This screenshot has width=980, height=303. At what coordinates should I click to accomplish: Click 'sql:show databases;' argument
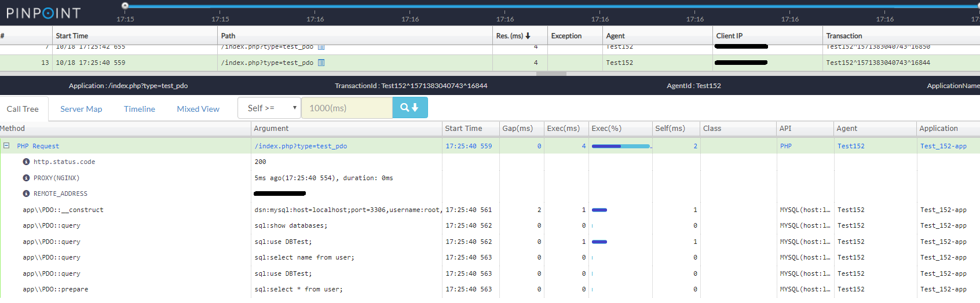(291, 225)
